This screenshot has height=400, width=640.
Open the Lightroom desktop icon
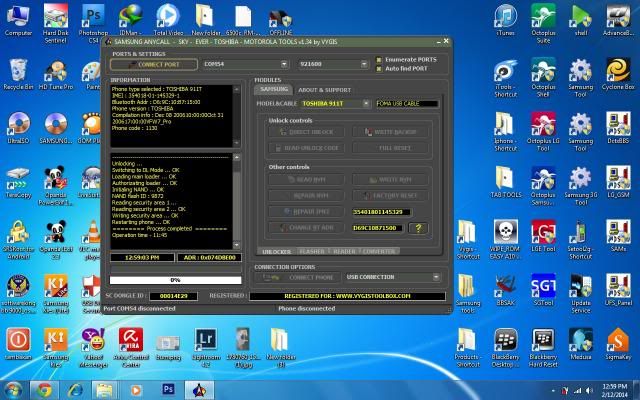(x=206, y=348)
